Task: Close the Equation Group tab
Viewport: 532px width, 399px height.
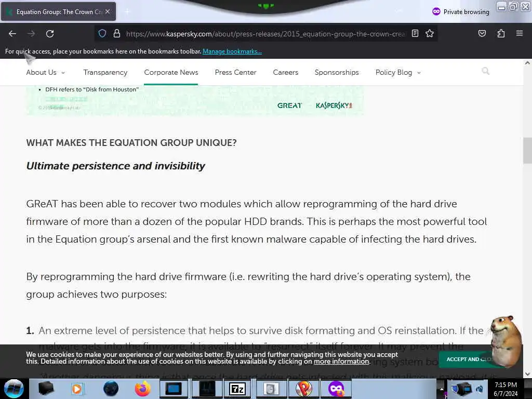Action: [x=107, y=11]
